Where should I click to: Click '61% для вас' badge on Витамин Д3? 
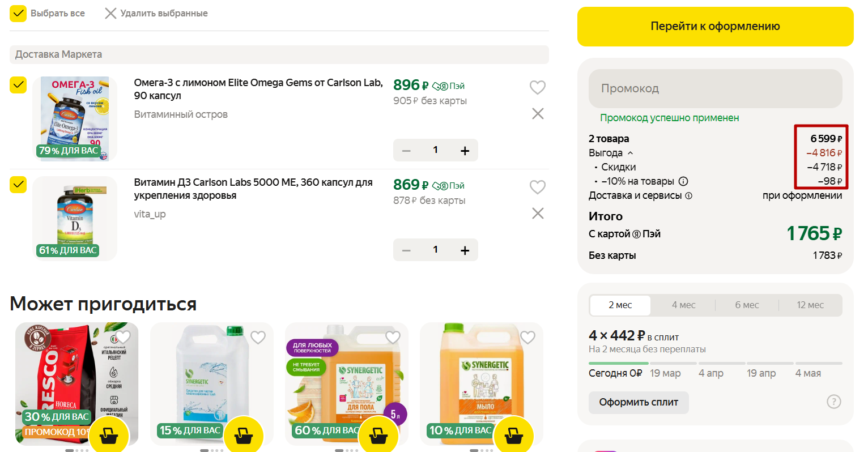68,250
